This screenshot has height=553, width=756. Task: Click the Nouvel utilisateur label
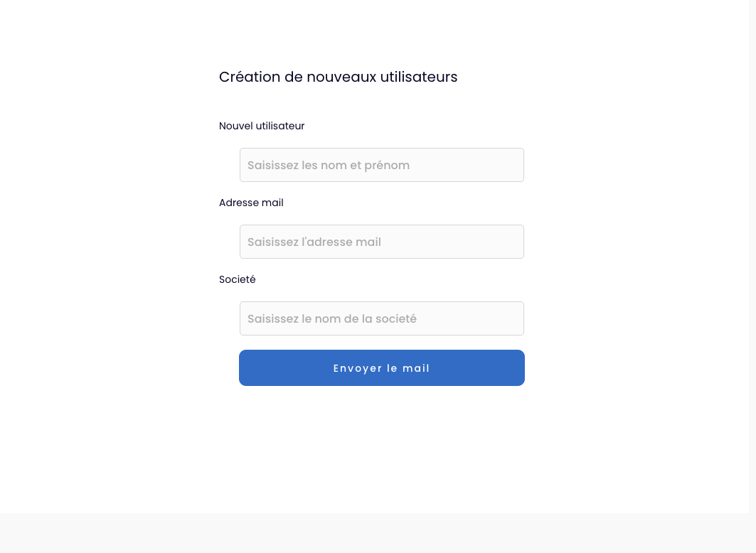(x=262, y=126)
